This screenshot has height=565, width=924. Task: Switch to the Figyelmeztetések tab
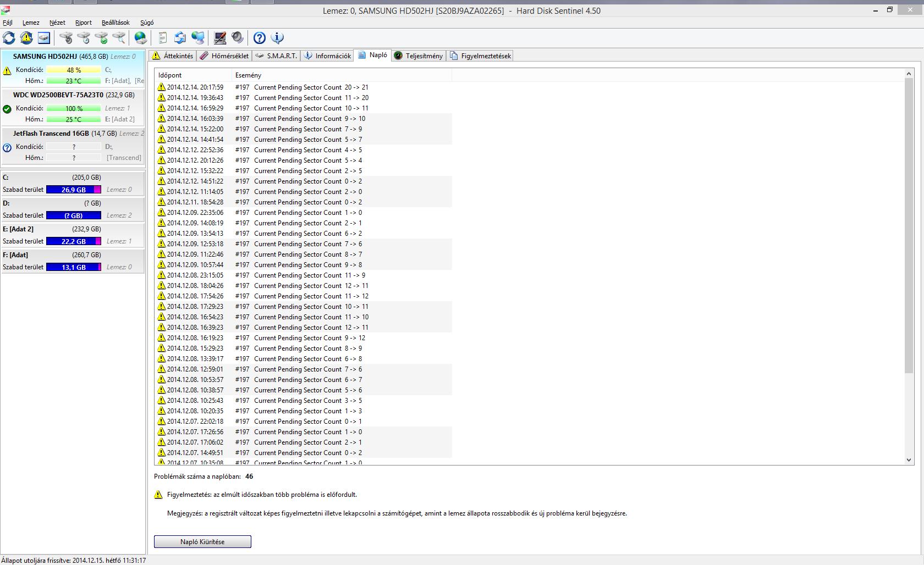(480, 56)
